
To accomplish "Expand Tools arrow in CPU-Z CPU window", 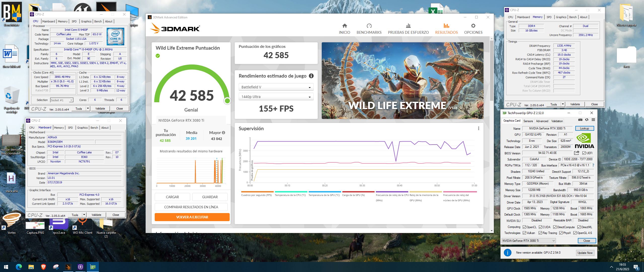I will 88,109.
